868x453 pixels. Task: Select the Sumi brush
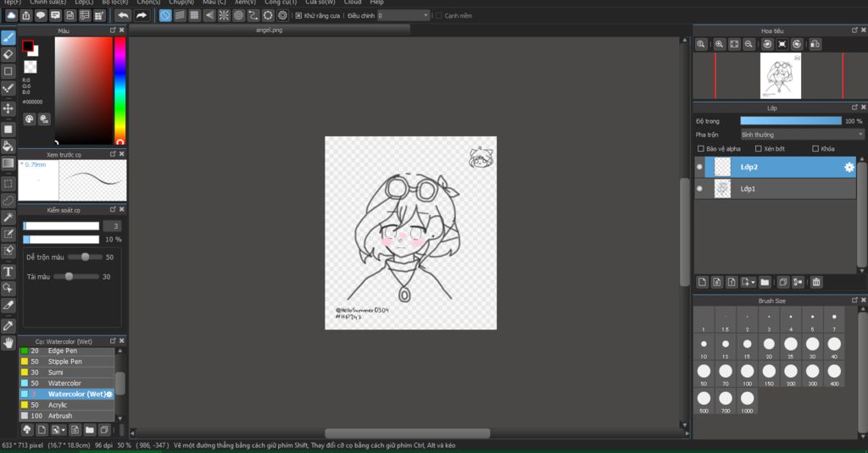coord(67,373)
